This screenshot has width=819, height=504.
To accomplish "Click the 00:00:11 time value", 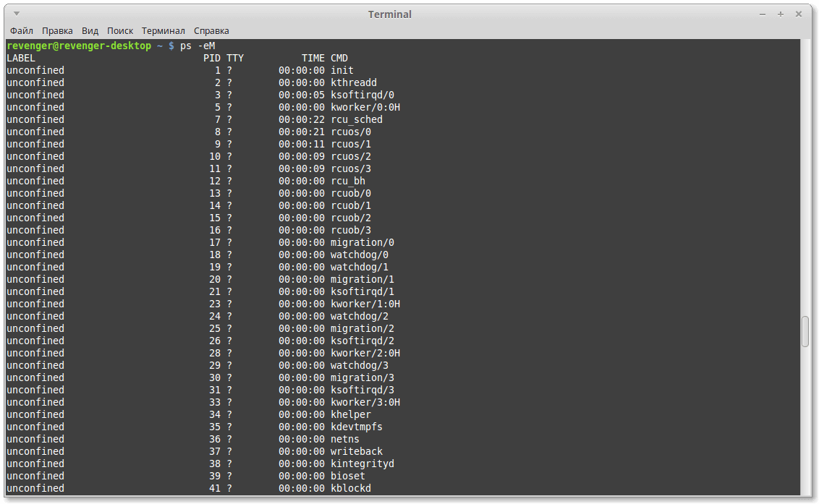I will pyautogui.click(x=302, y=144).
